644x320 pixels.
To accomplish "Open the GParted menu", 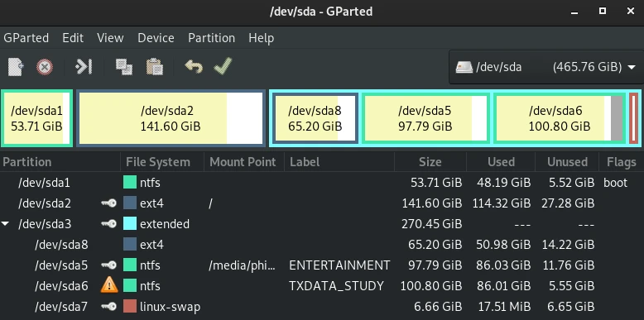I will [x=26, y=38].
